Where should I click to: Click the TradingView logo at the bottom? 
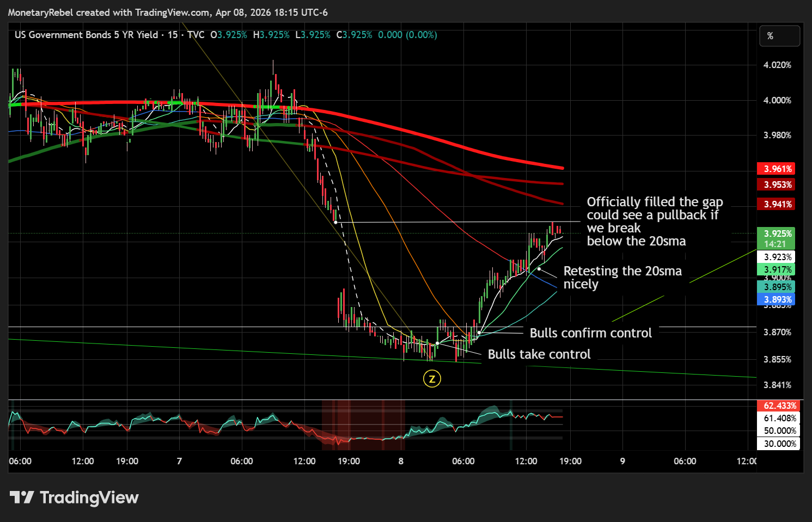tap(74, 498)
